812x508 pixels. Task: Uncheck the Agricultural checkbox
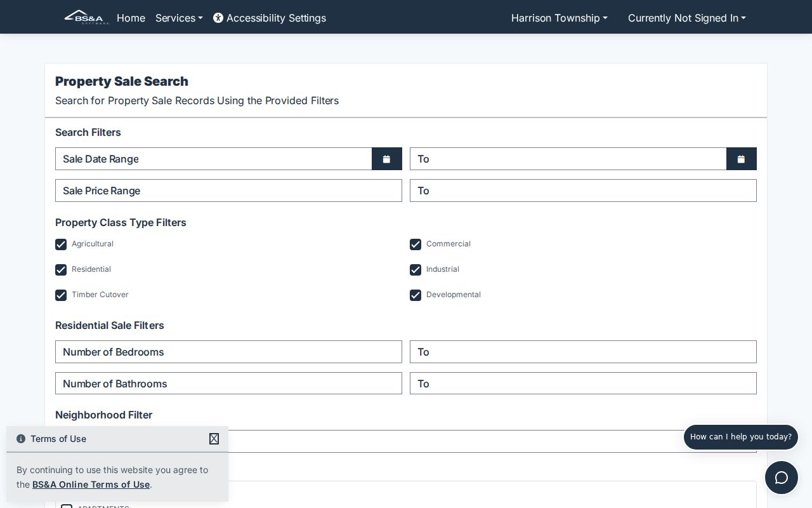click(x=61, y=244)
